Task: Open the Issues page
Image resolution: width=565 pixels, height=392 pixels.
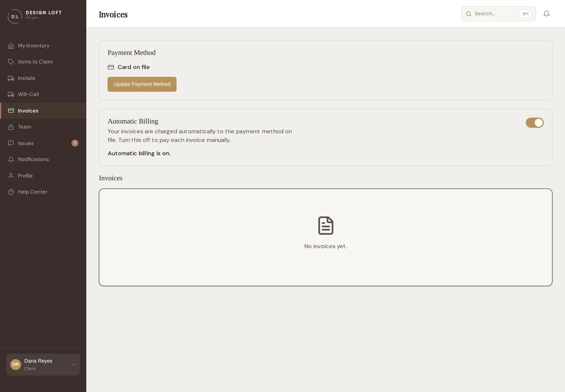Action: click(43, 143)
